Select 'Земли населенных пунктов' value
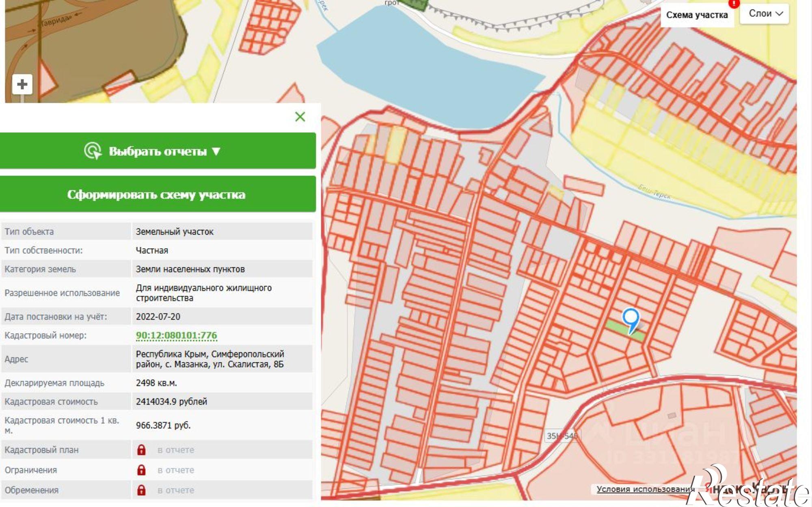Screen dimensions: 812x507 point(190,269)
